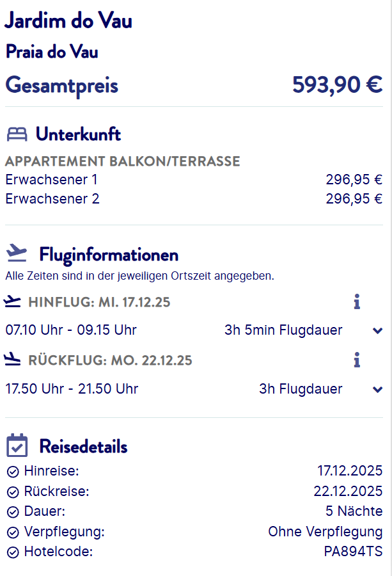Click the landing plane icon at Rückflug
The height and width of the screenshot is (576, 392).
(x=13, y=360)
